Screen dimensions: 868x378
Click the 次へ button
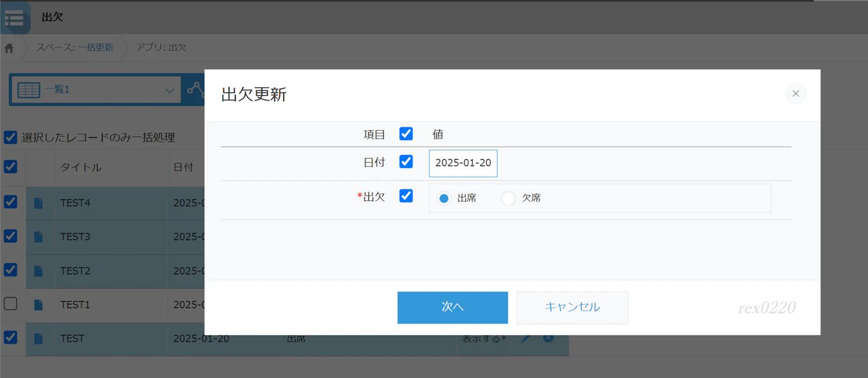click(452, 307)
